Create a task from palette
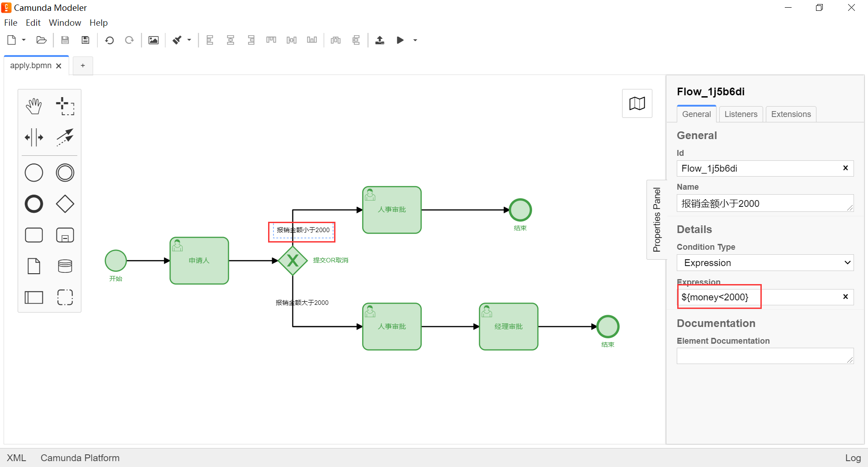Screen dimensions: 868x467 [x=34, y=235]
